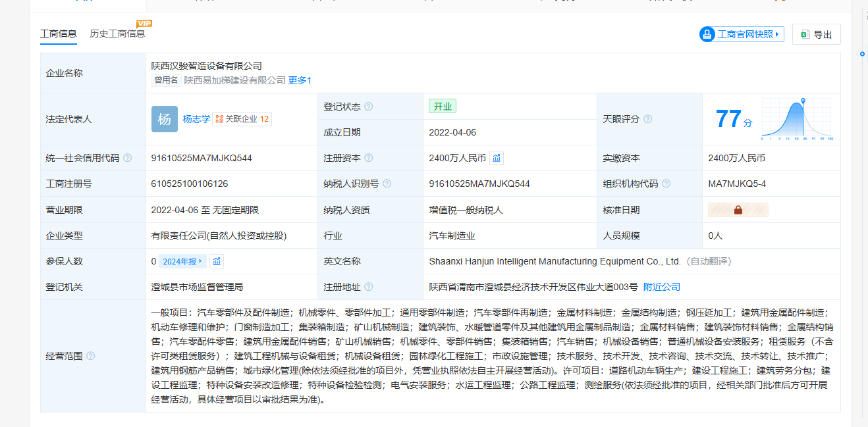
Task: Switch to the 工商信息 tab
Action: click(59, 34)
